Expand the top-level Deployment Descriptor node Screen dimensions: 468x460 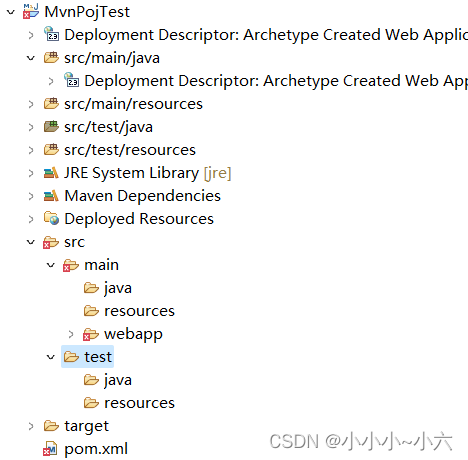coord(31,35)
